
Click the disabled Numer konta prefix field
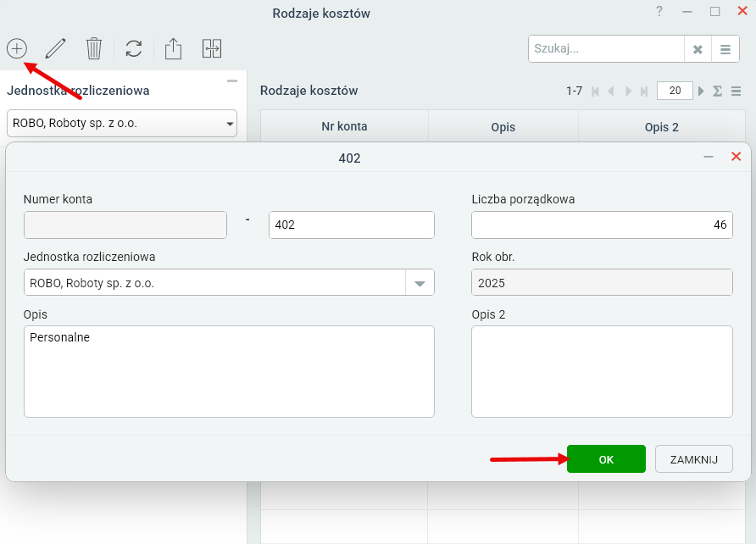[x=125, y=225]
